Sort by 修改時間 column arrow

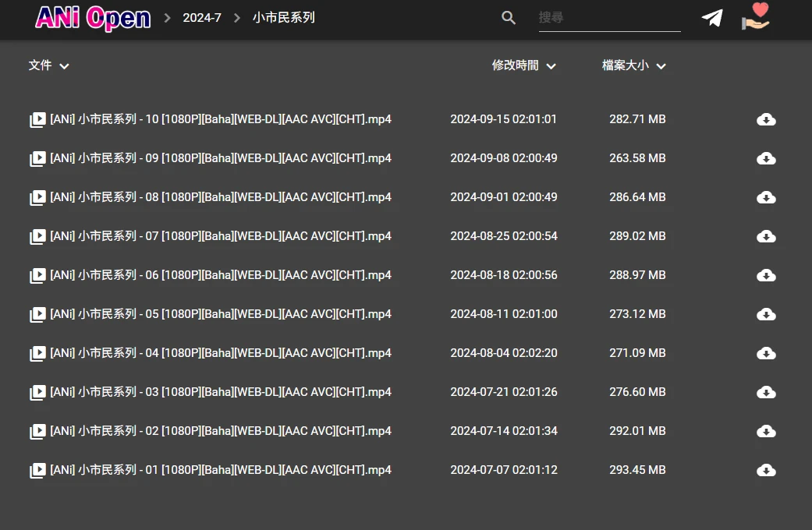coord(551,66)
